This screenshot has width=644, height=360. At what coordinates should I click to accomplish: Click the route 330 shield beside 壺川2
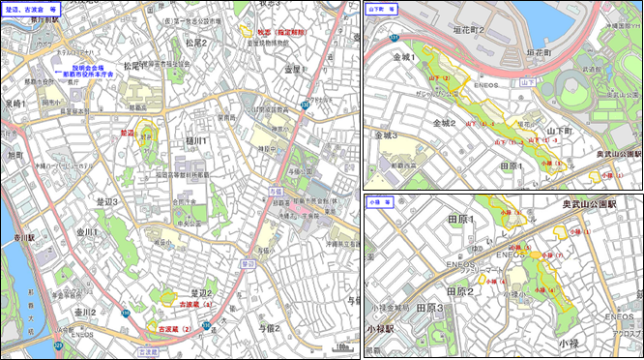126,314
